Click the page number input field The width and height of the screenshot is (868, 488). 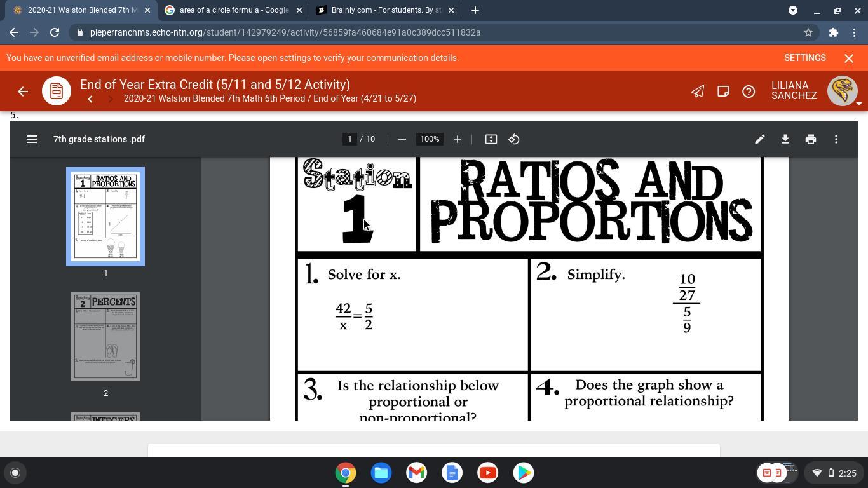click(349, 139)
